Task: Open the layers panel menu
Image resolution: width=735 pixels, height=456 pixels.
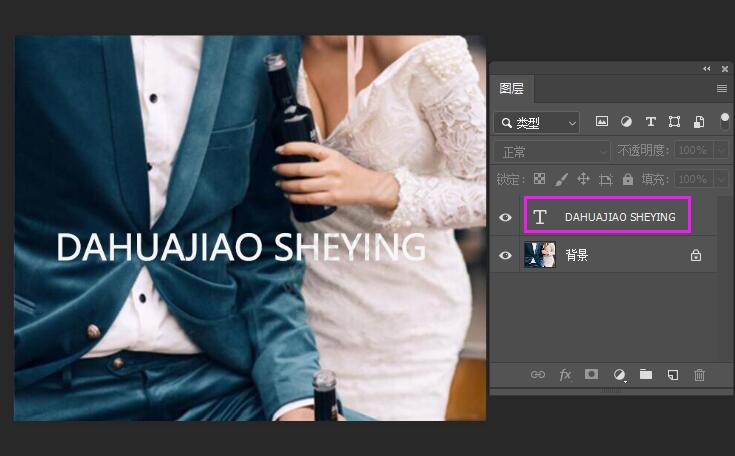Action: pyautogui.click(x=722, y=89)
